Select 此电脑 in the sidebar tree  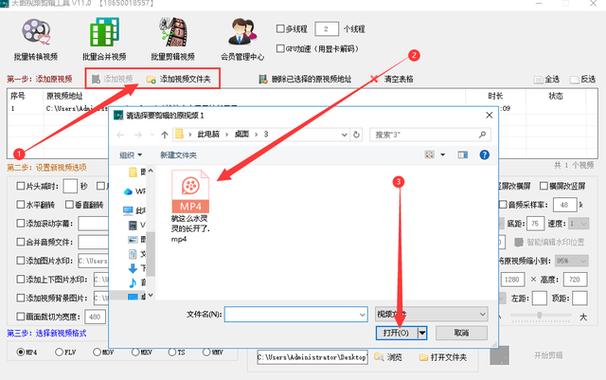[x=134, y=210]
